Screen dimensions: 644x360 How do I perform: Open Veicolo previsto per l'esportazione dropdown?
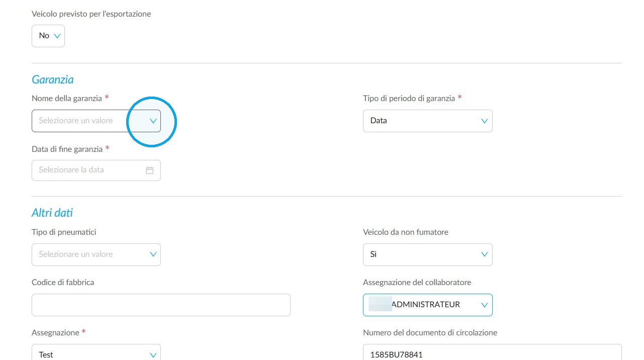[x=48, y=36]
